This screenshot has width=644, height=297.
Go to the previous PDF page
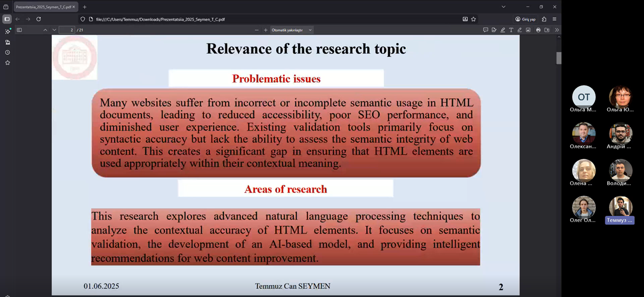[x=45, y=30]
